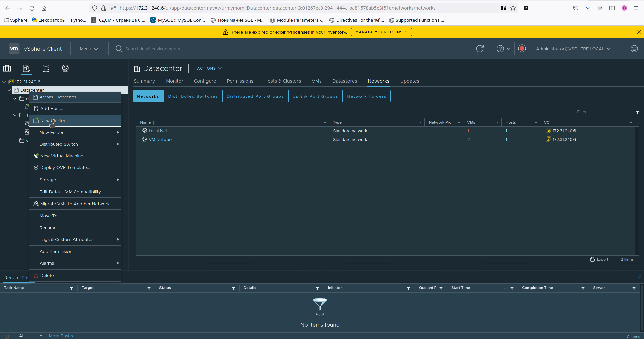Screen dimensions: 644x339
Task: Collapse the Recent Tasks panel
Action: pos(639,277)
